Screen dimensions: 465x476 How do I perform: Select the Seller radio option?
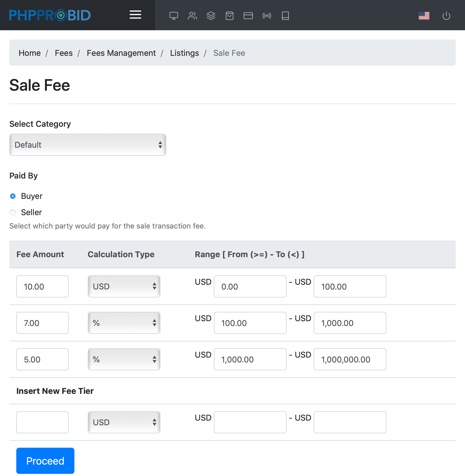tap(13, 212)
